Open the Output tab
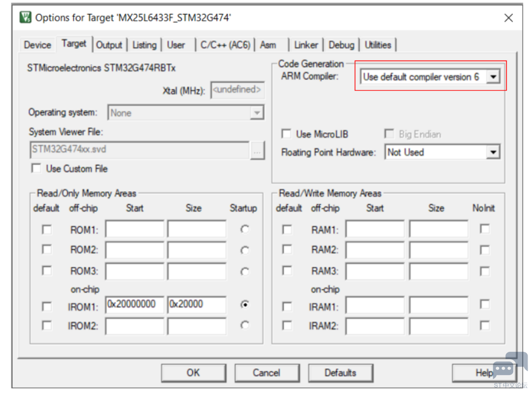Viewport: 532px width, 393px height. [x=109, y=45]
